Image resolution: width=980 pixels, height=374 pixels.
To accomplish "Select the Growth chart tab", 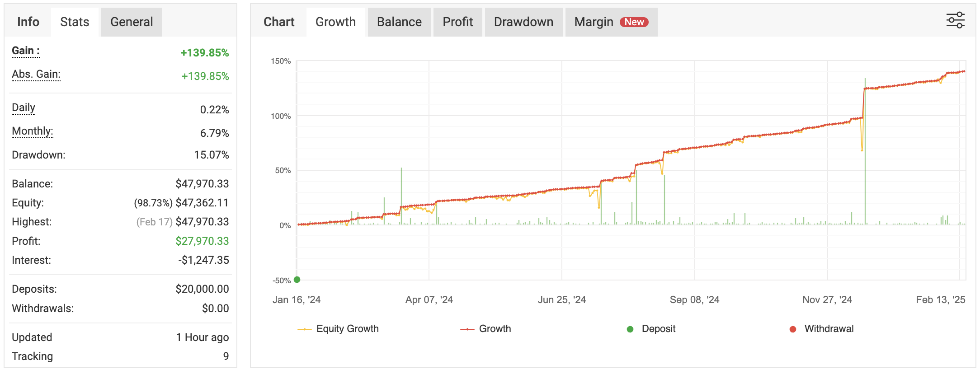I will tap(335, 22).
